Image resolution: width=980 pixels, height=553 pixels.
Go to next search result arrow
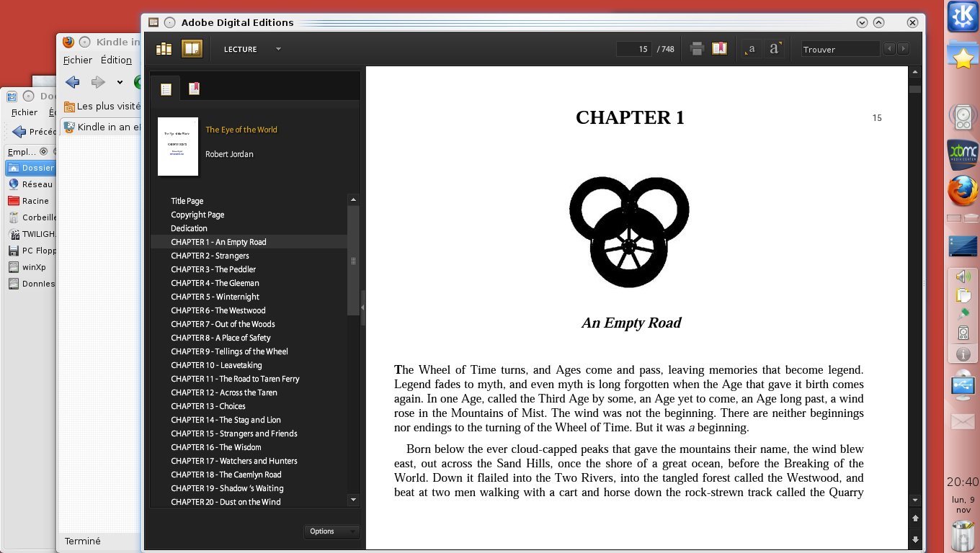[903, 49]
